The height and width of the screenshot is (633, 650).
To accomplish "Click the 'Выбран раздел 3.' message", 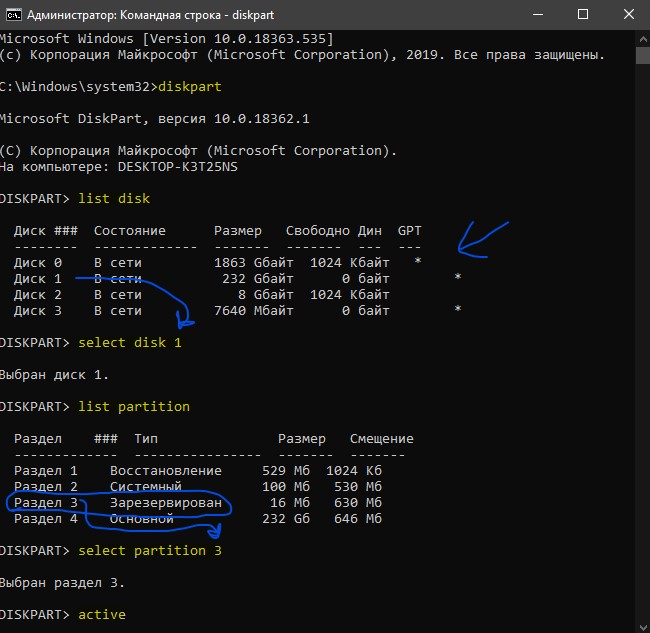I will click(x=62, y=582).
